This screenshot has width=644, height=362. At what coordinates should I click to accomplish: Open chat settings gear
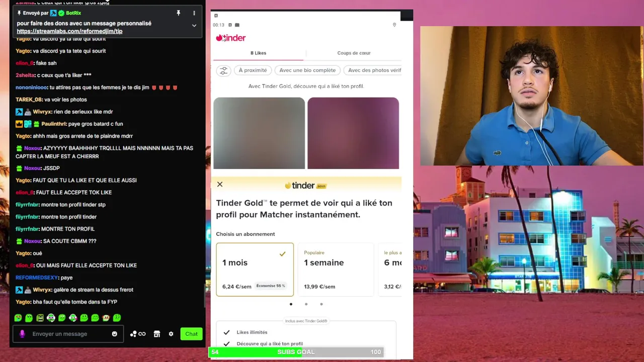[x=171, y=334]
